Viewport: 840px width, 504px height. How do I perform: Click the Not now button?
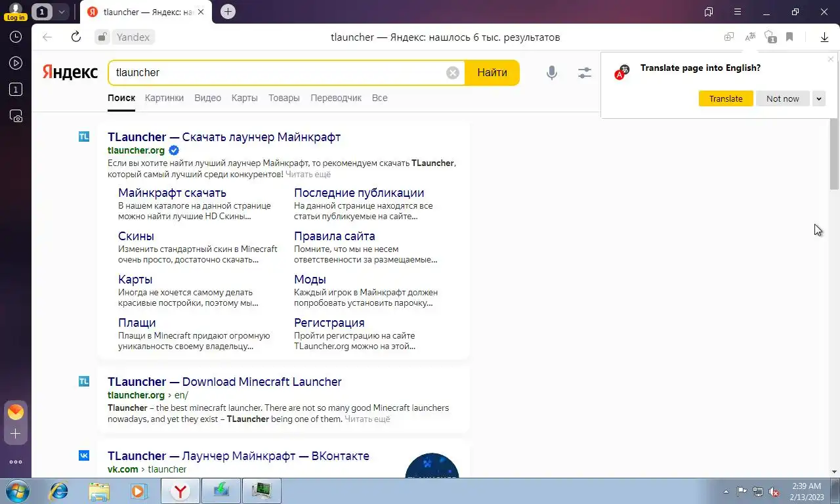coord(783,98)
